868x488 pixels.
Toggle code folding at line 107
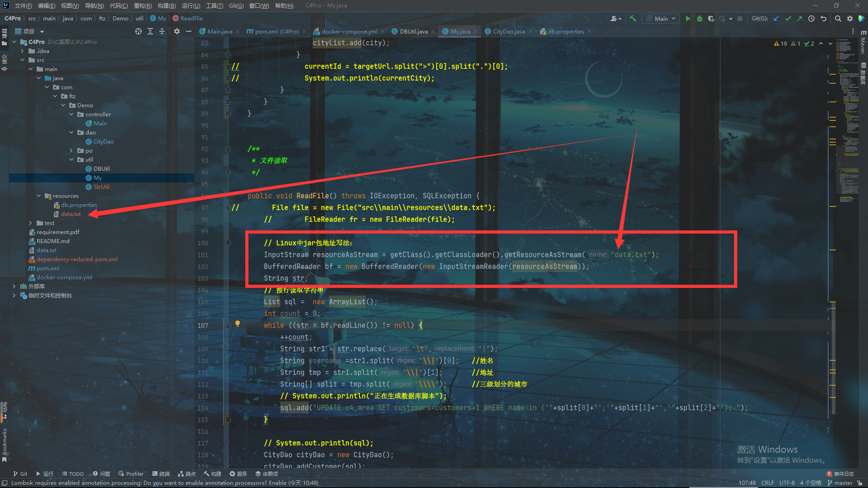point(228,325)
